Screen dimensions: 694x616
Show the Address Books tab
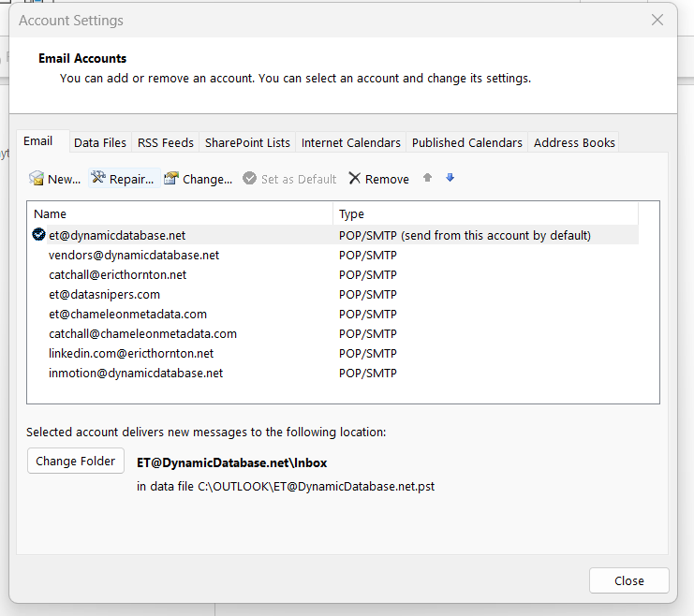574,142
